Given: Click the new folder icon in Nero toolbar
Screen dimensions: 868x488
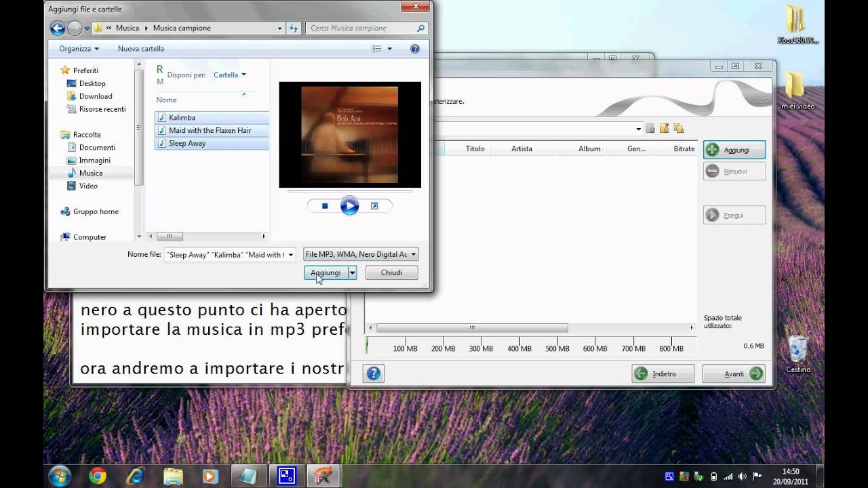Looking at the screenshot, I should [665, 129].
